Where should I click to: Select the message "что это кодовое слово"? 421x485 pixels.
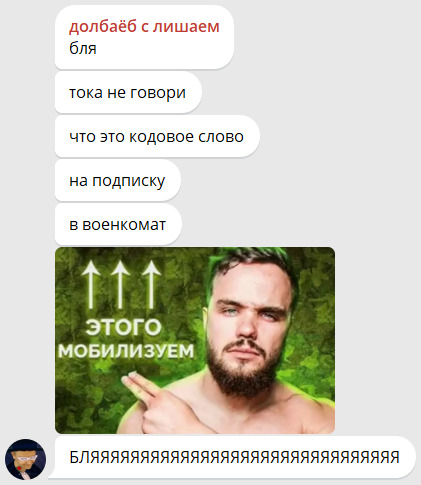click(x=157, y=136)
